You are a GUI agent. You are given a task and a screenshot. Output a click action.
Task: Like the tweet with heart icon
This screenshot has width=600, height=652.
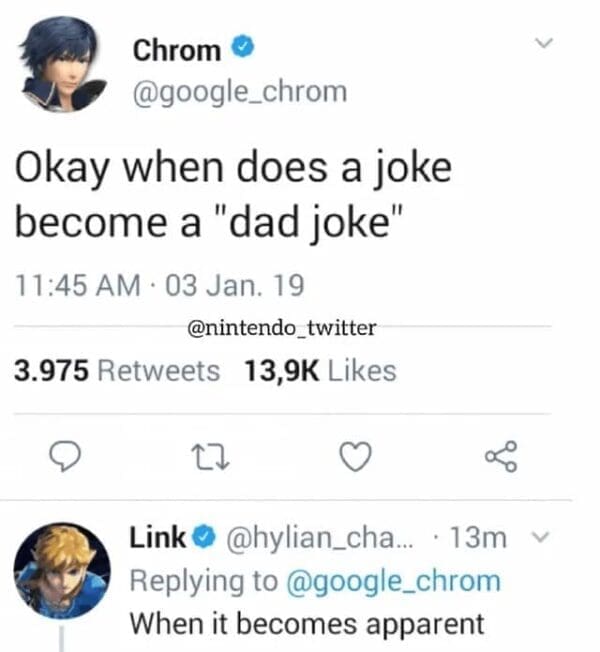click(x=358, y=457)
